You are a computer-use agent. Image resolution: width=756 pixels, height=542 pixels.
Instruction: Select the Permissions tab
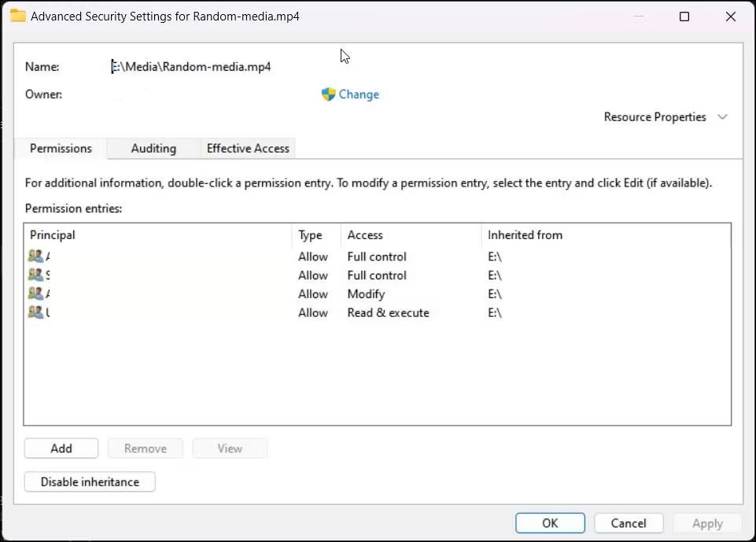(x=61, y=148)
